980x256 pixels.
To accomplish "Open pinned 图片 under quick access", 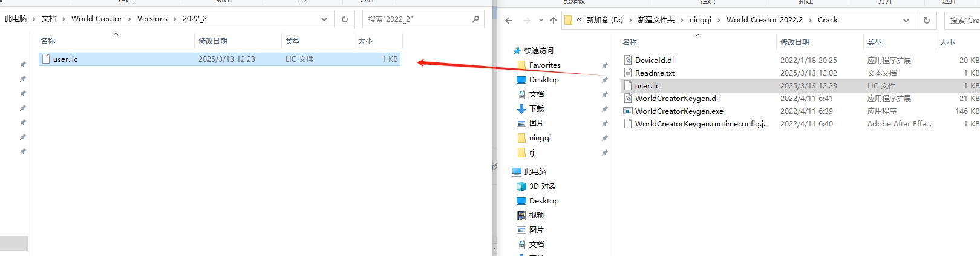I will pyautogui.click(x=536, y=123).
